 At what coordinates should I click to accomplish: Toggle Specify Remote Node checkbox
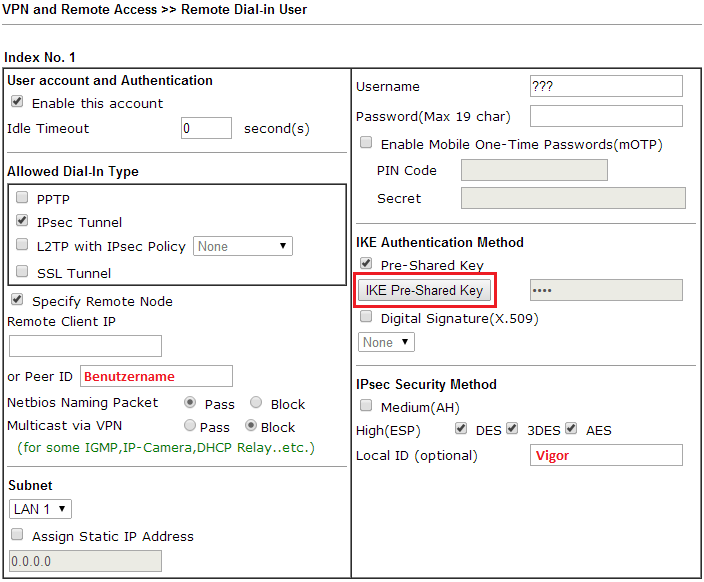pyautogui.click(x=17, y=299)
